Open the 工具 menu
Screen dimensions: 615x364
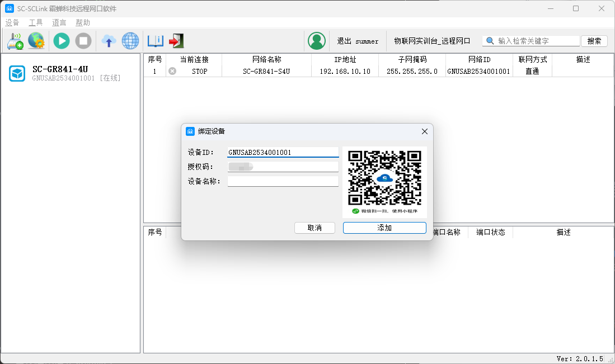click(x=36, y=23)
